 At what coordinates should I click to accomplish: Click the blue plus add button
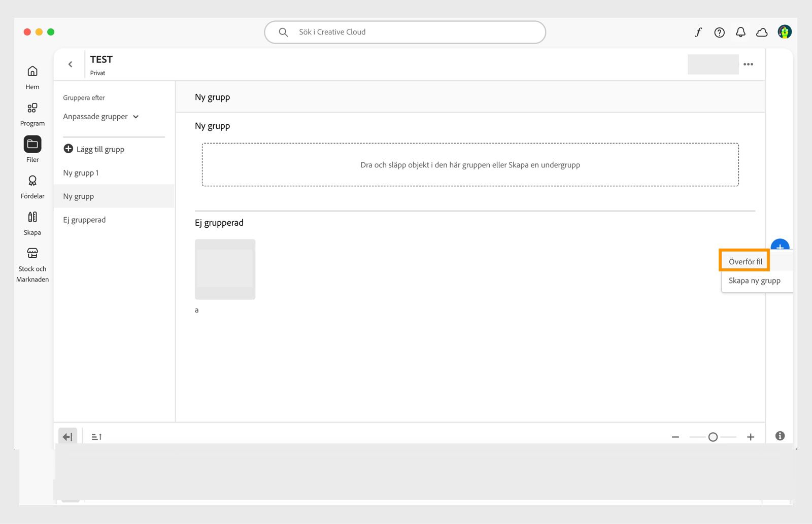pos(780,244)
